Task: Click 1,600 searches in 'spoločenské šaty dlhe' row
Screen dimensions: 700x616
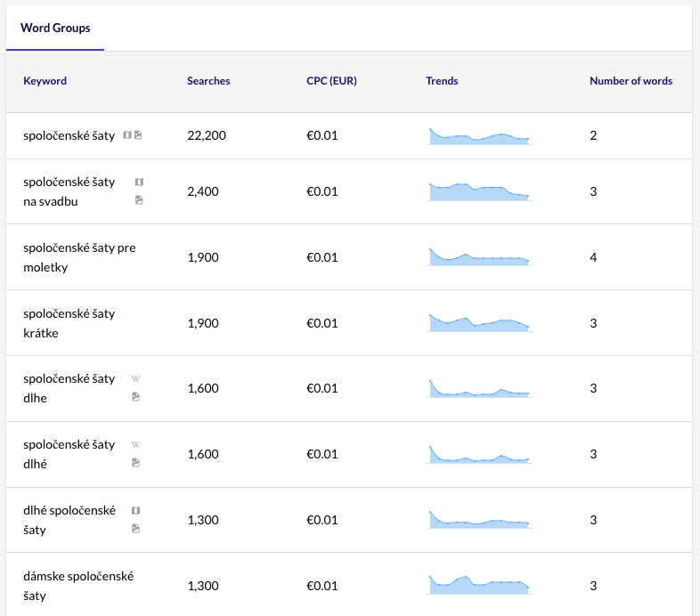Action: click(203, 388)
